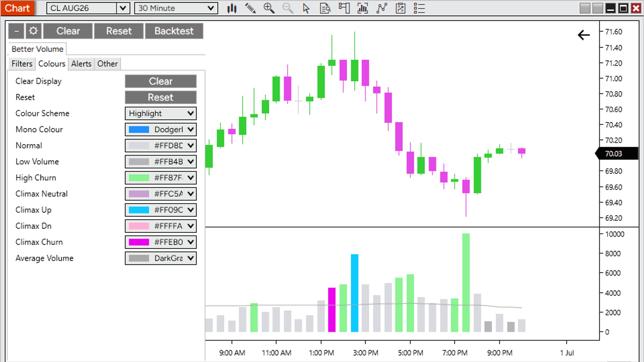Select the cursor pointer tool icon
The height and width of the screenshot is (362, 644).
tap(306, 8)
